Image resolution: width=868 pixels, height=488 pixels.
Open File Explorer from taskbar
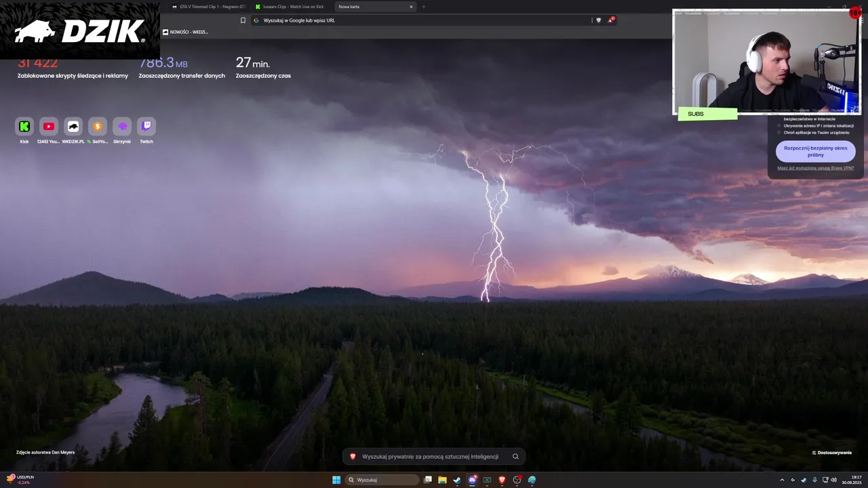click(x=442, y=480)
